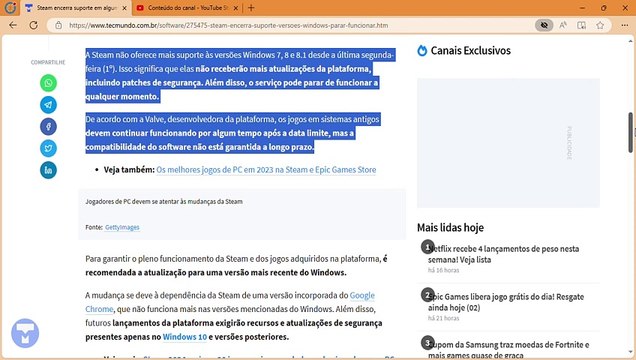Click the 'Fonte:' label
The width and height of the screenshot is (636, 360).
click(x=94, y=227)
